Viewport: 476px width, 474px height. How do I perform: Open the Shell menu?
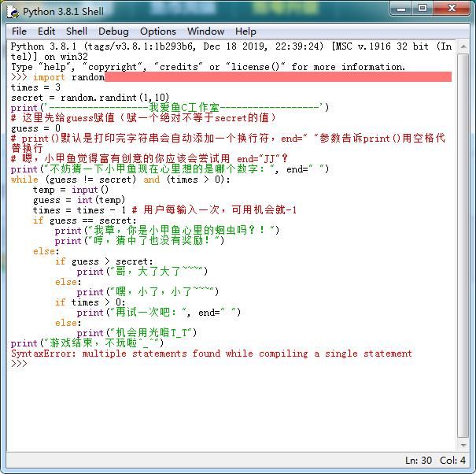76,31
